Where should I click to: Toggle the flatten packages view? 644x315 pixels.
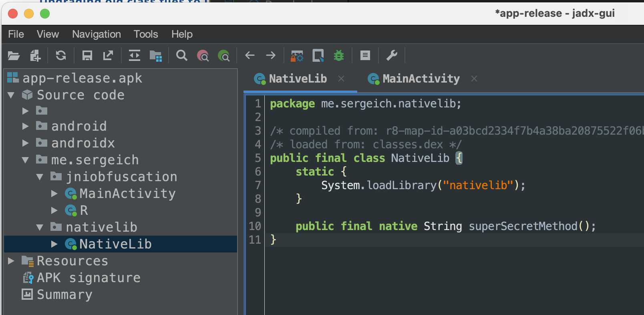[x=155, y=56]
